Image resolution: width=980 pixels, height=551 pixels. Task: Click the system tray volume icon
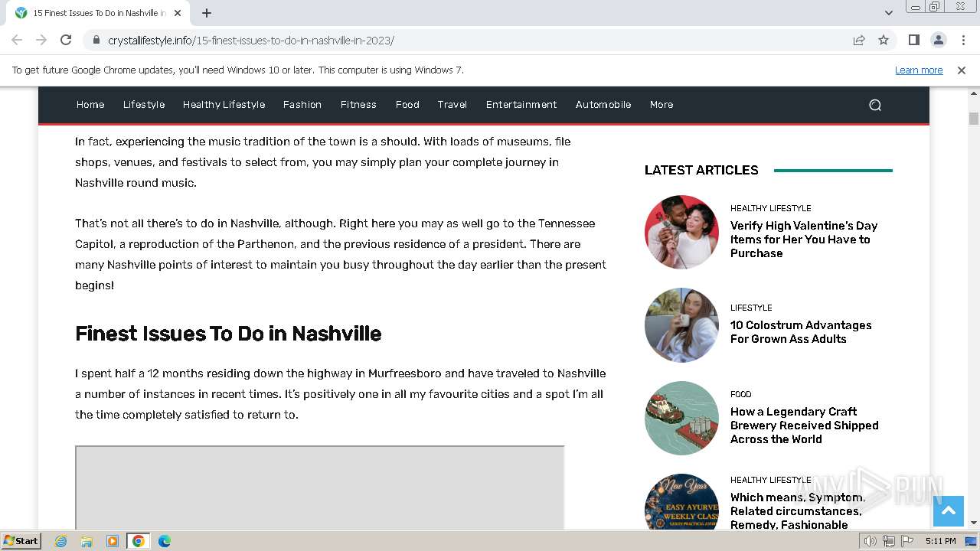871,541
